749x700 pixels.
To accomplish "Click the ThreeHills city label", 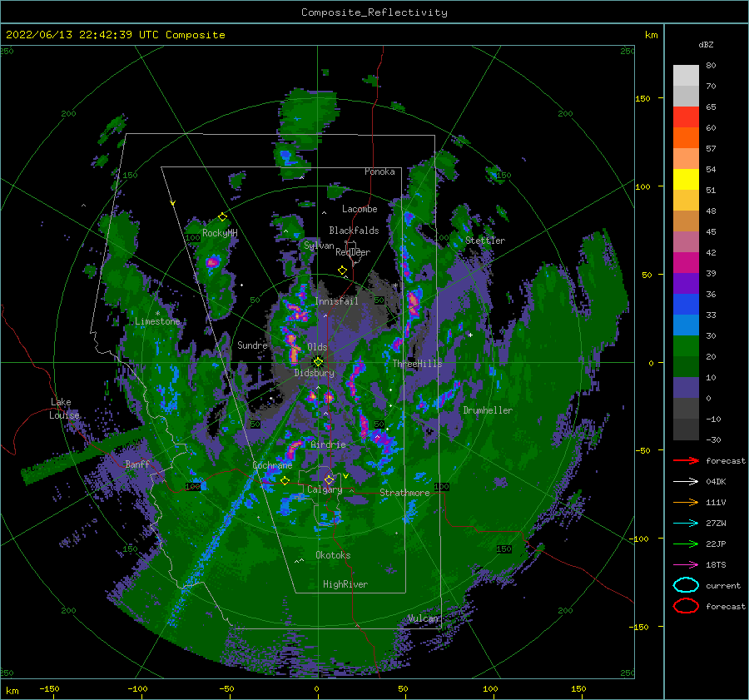I will (417, 364).
